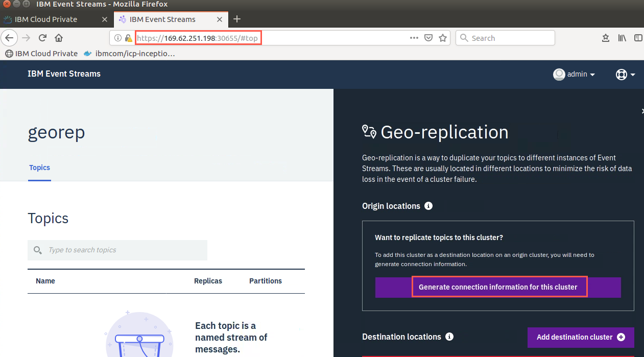Click the Type to search topics field
The width and height of the screenshot is (644, 357).
pyautogui.click(x=117, y=250)
